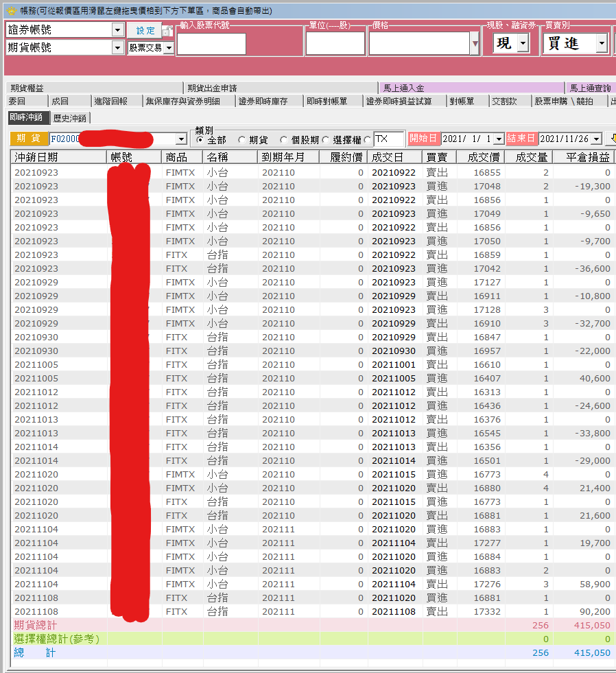The image size is (616, 673).
Task: Click the orange 期貨 button
Action: pyautogui.click(x=28, y=138)
